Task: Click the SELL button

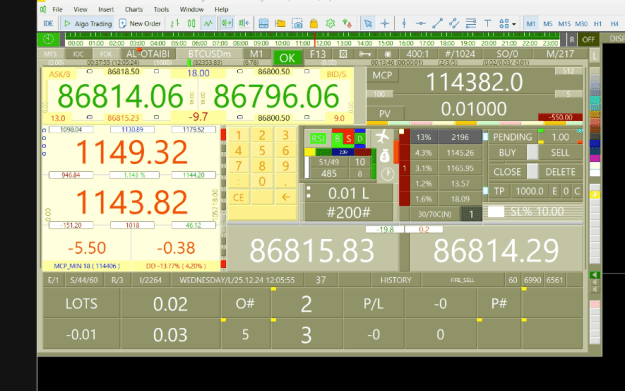Action: 560,153
